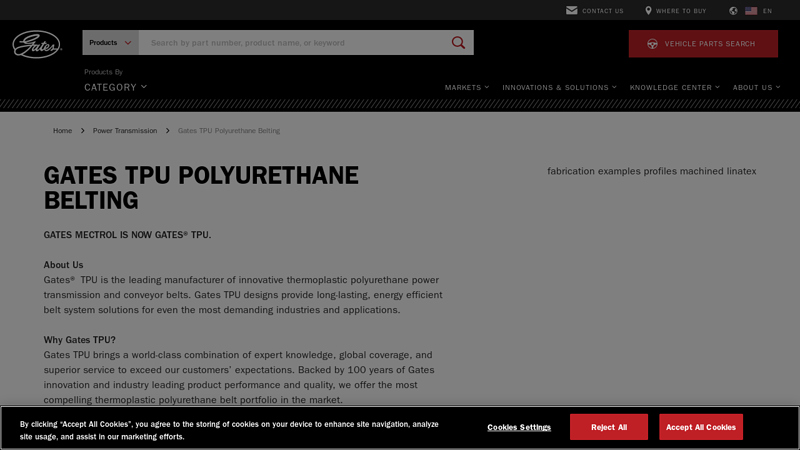Expand the Products By Category menu
The height and width of the screenshot is (450, 800).
click(115, 87)
